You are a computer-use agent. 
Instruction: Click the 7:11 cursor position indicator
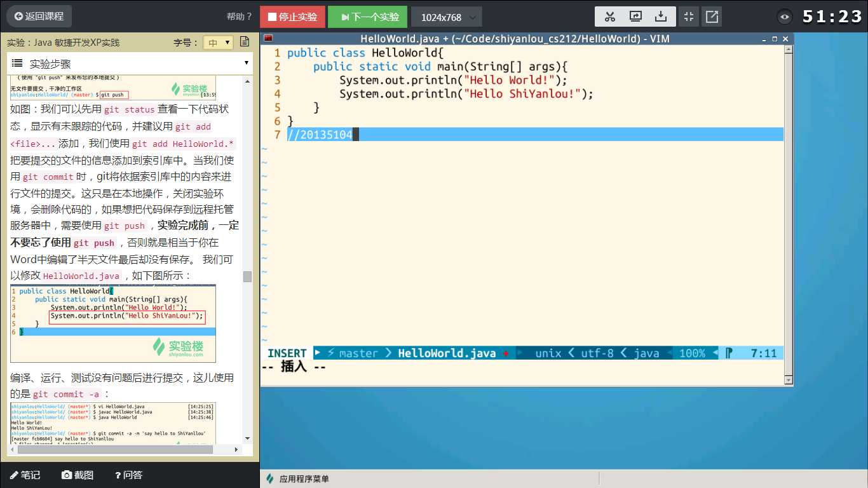[x=764, y=353]
